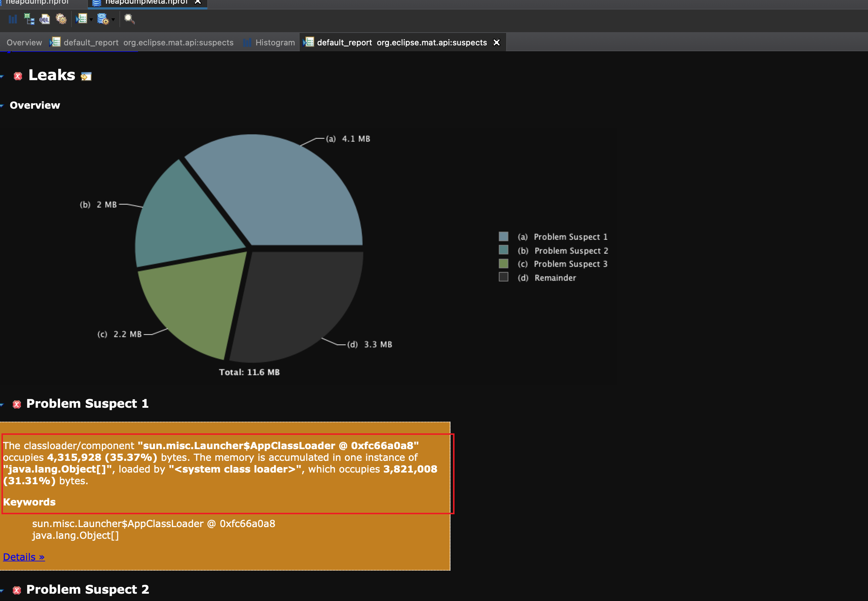The width and height of the screenshot is (868, 601).
Task: Click the '(c) 2.2 MB' chart label
Action: click(119, 334)
